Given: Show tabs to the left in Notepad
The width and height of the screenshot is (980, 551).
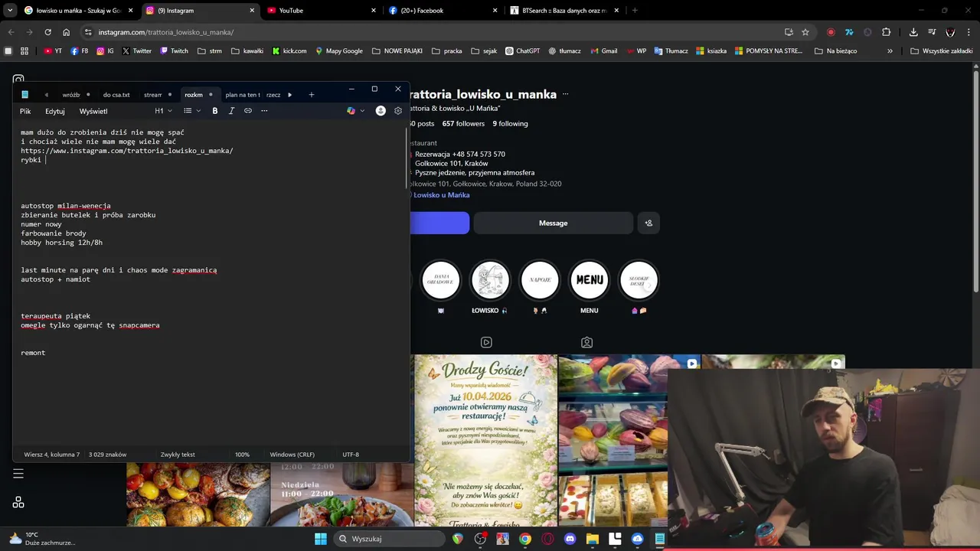Looking at the screenshot, I should pyautogui.click(x=46, y=95).
